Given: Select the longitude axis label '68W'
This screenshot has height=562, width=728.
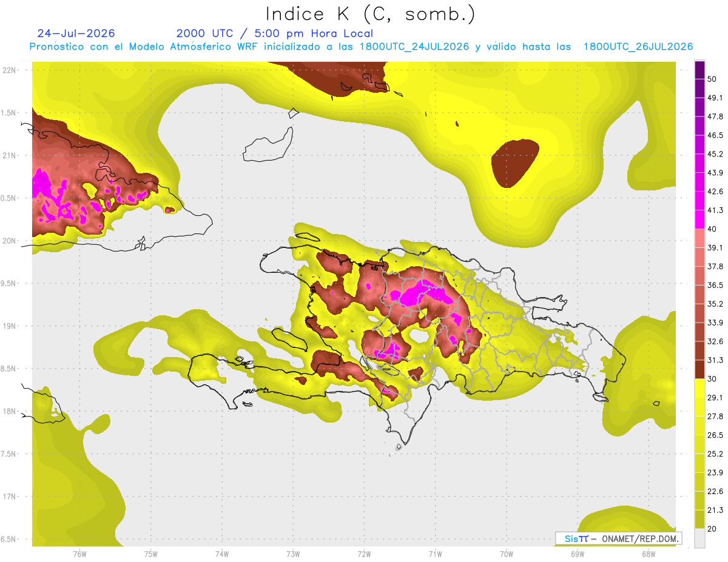Looking at the screenshot, I should (x=649, y=554).
